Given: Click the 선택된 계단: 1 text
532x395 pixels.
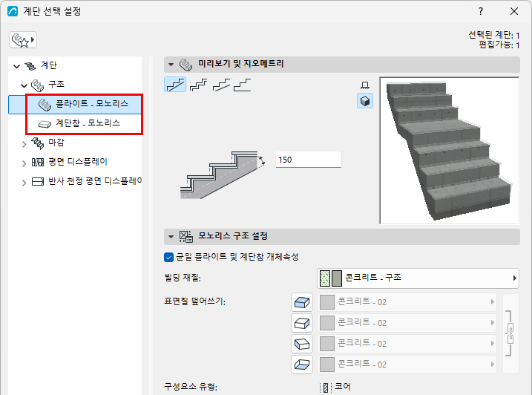Looking at the screenshot, I should click(x=494, y=35).
